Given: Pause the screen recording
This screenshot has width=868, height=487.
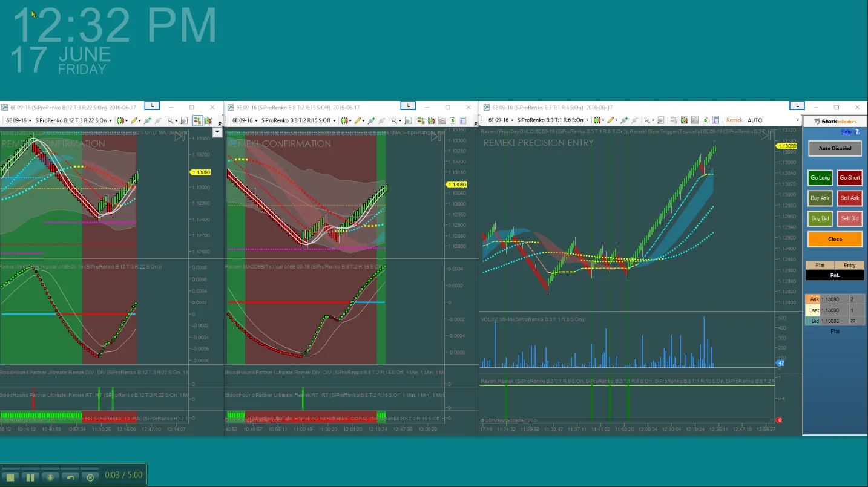Looking at the screenshot, I should 30,477.
